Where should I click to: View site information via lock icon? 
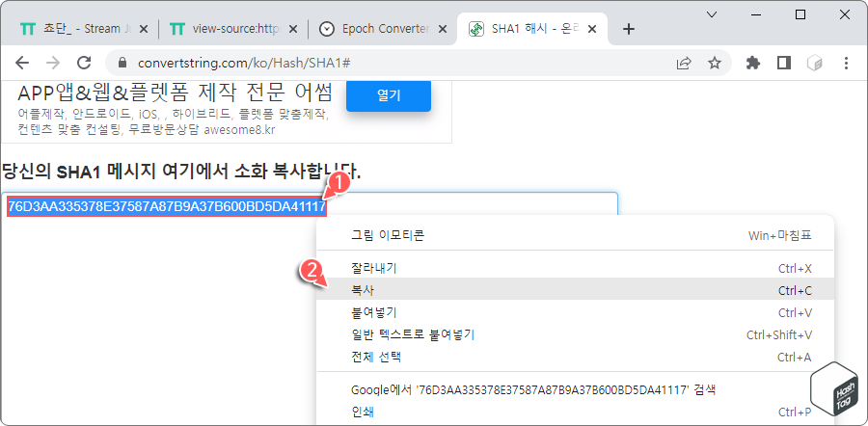(123, 63)
